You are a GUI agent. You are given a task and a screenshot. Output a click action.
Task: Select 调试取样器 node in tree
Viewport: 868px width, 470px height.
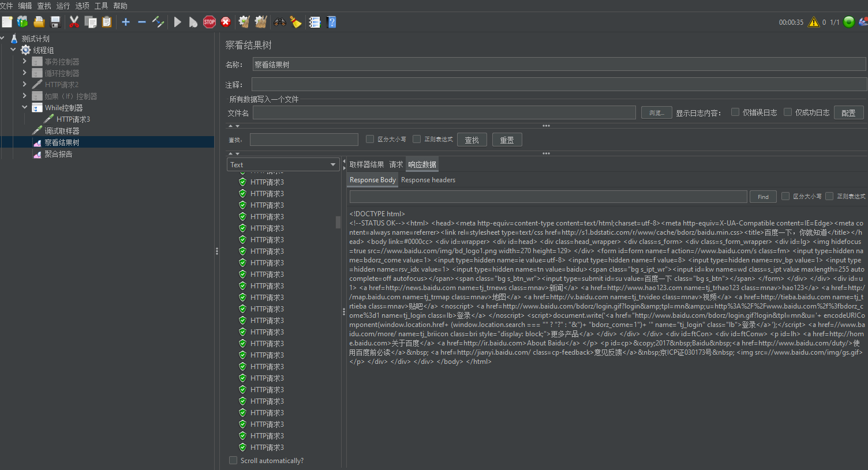coord(62,131)
